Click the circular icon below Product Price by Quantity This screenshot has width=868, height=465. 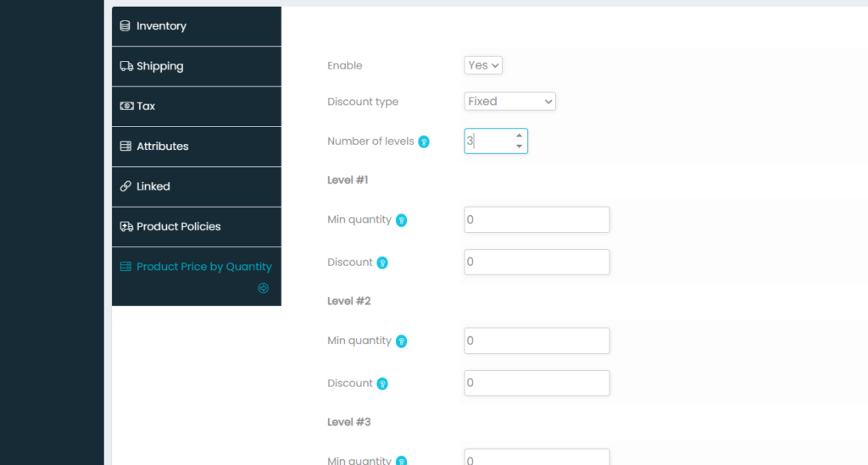click(x=263, y=288)
